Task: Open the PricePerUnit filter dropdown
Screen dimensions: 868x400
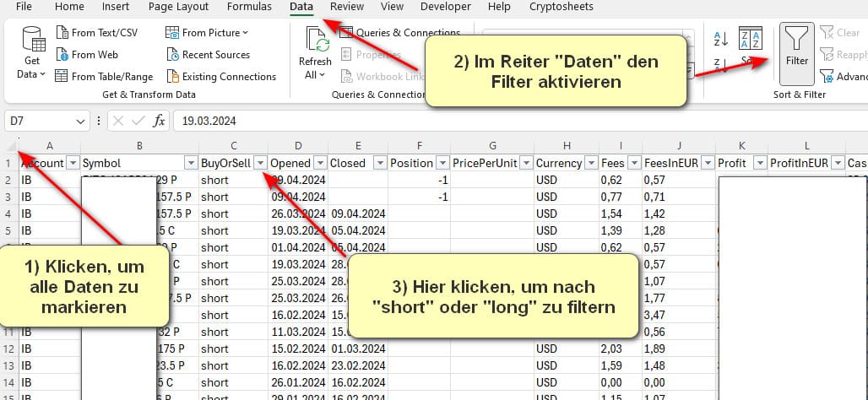Action: tap(526, 163)
